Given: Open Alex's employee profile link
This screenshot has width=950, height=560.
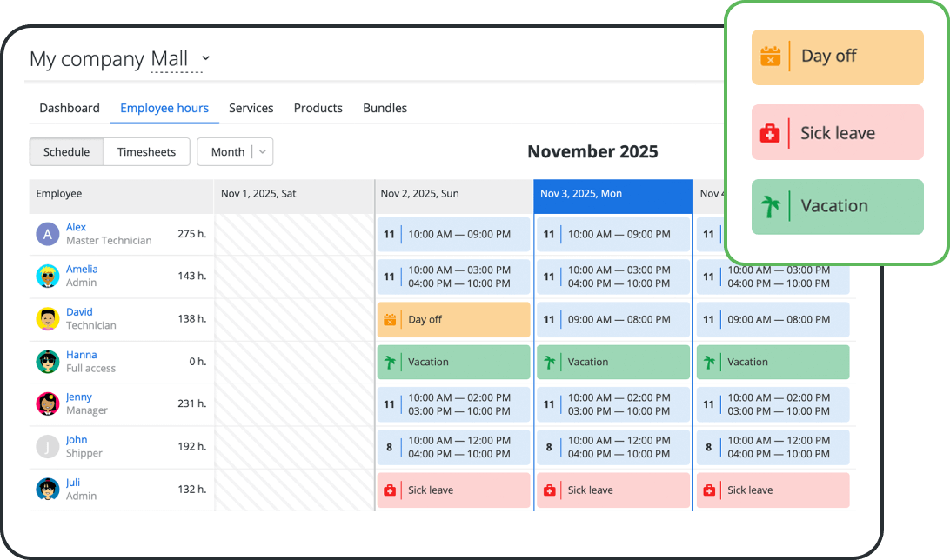Looking at the screenshot, I should pyautogui.click(x=76, y=226).
